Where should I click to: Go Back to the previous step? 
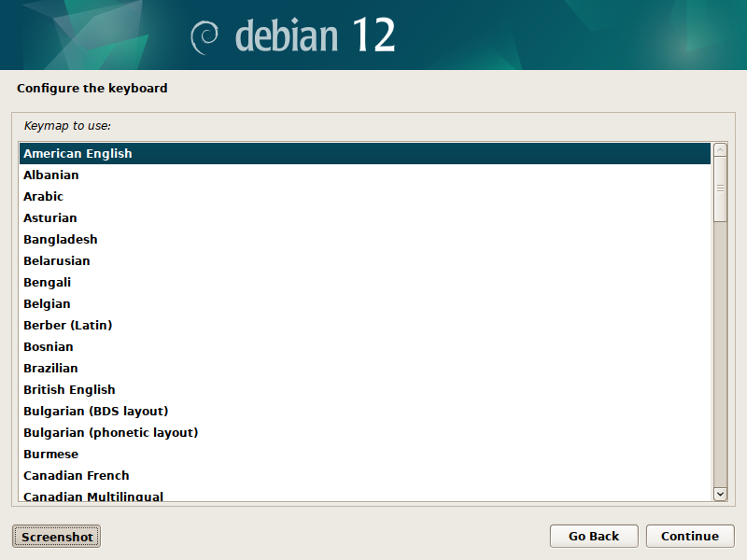594,536
